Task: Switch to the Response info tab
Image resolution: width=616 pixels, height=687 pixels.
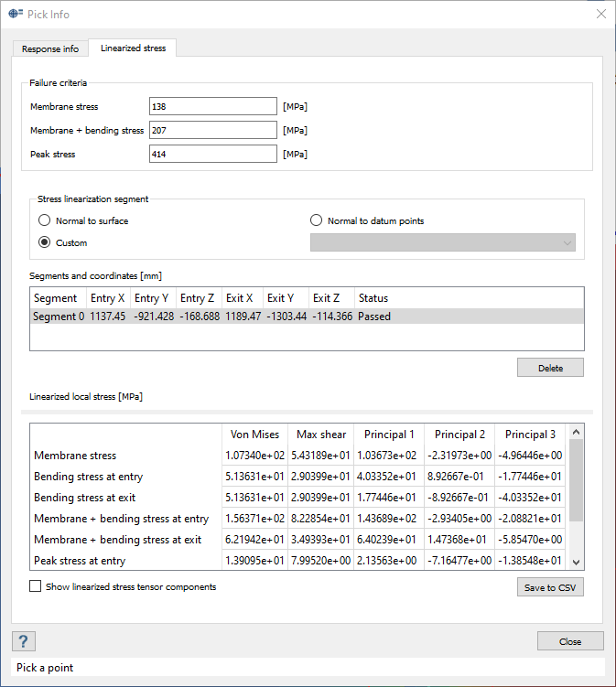Action: pos(50,48)
